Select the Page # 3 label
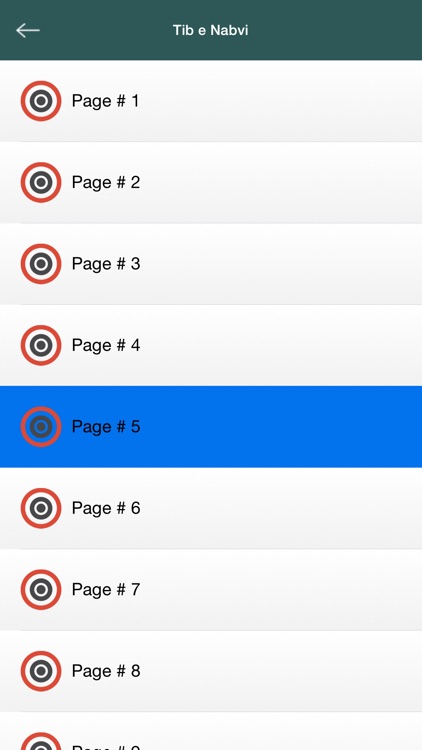Viewport: 422px width, 750px height. point(106,264)
